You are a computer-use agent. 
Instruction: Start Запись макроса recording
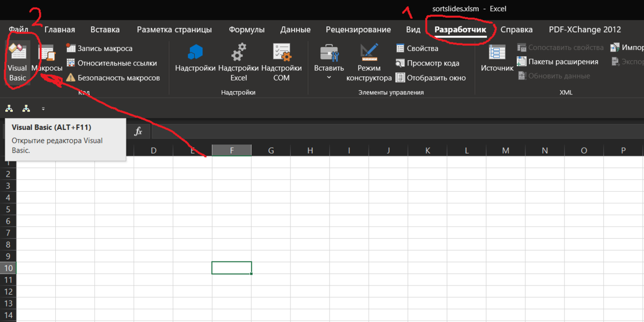pyautogui.click(x=99, y=48)
